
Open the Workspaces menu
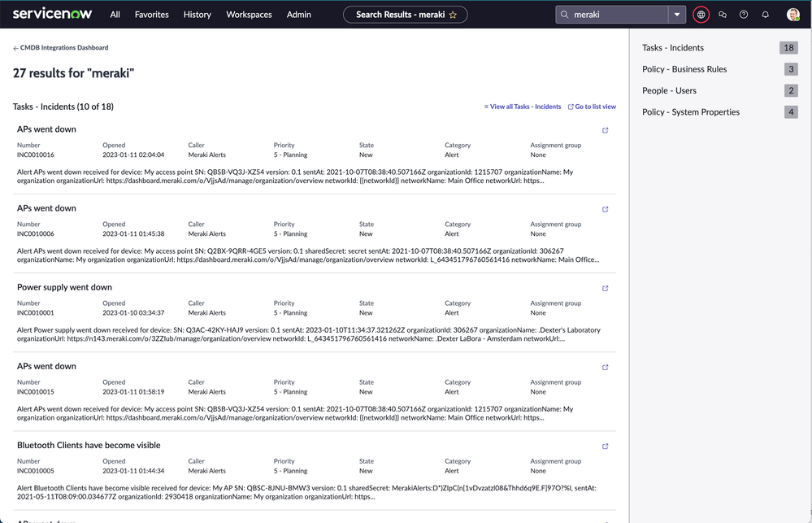(x=249, y=15)
